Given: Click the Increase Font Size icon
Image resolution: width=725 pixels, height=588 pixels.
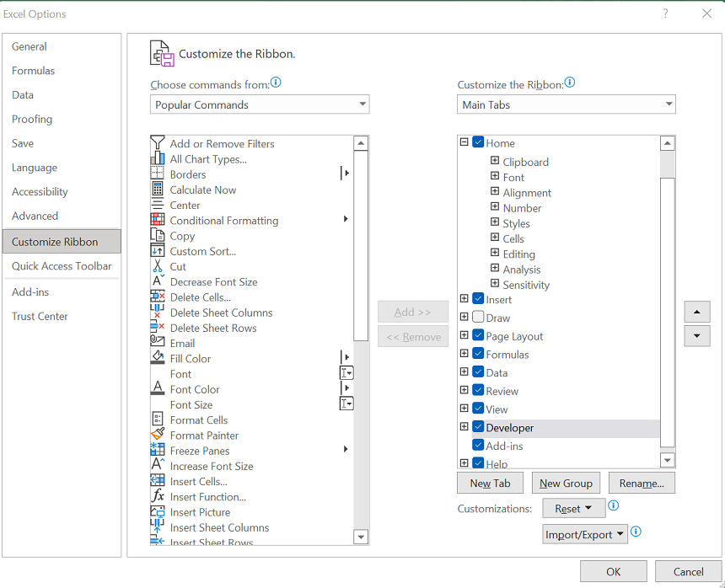Looking at the screenshot, I should [x=157, y=465].
